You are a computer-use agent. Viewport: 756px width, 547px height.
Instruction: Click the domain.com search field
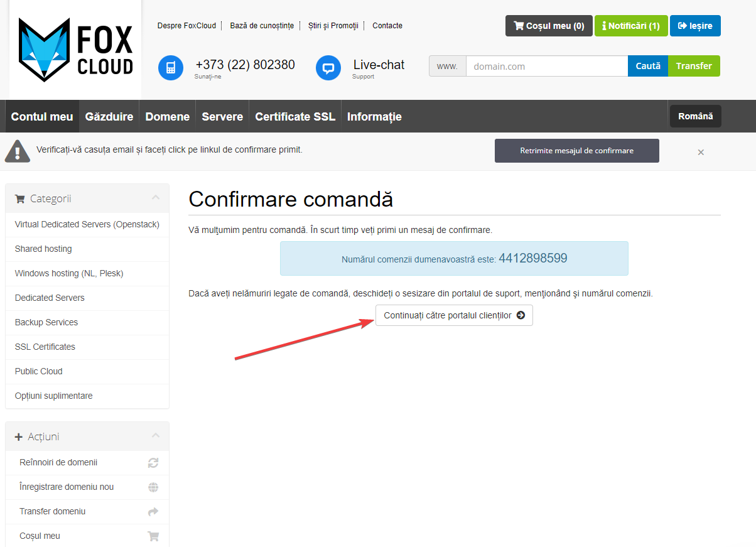click(546, 66)
